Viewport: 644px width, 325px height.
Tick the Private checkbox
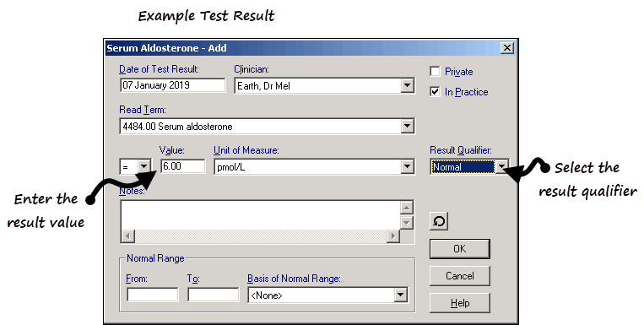[435, 72]
